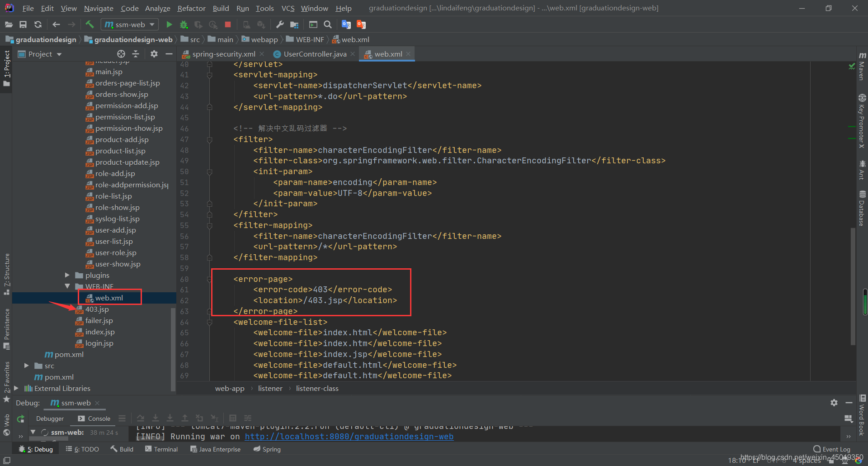Expand the plugins folder

tap(67, 275)
